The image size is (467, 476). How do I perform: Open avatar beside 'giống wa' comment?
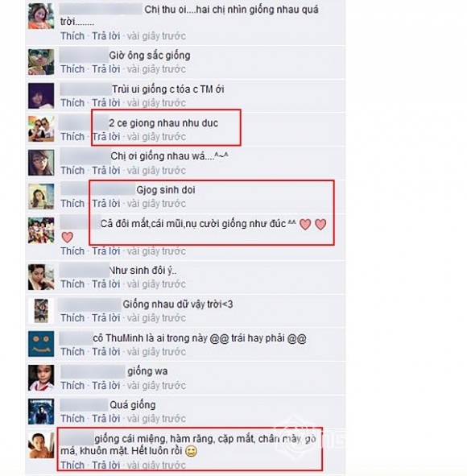41,378
